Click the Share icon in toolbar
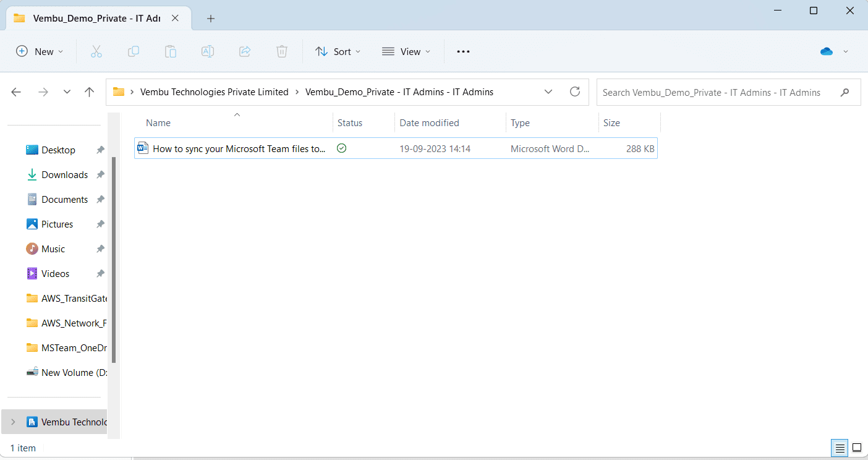Image resolution: width=868 pixels, height=460 pixels. click(x=245, y=52)
